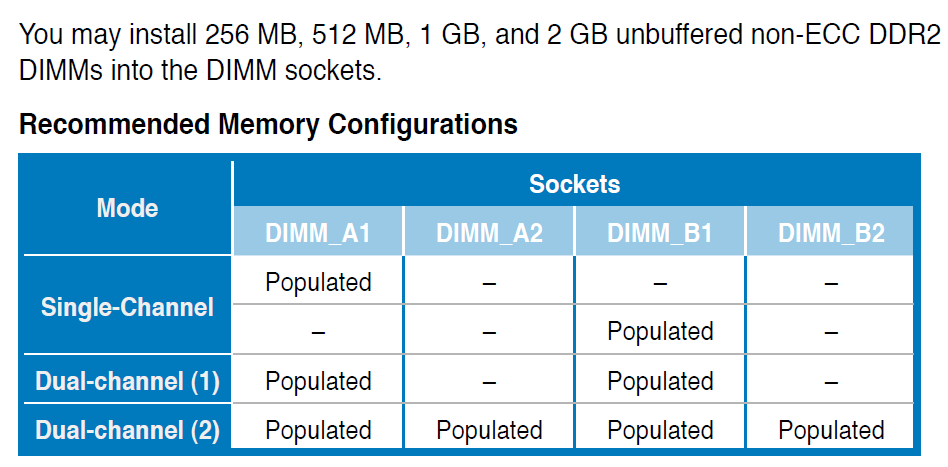Click Dual-channel (1) Populated under DIMM_A1
The height and width of the screenshot is (467, 948).
(x=318, y=382)
